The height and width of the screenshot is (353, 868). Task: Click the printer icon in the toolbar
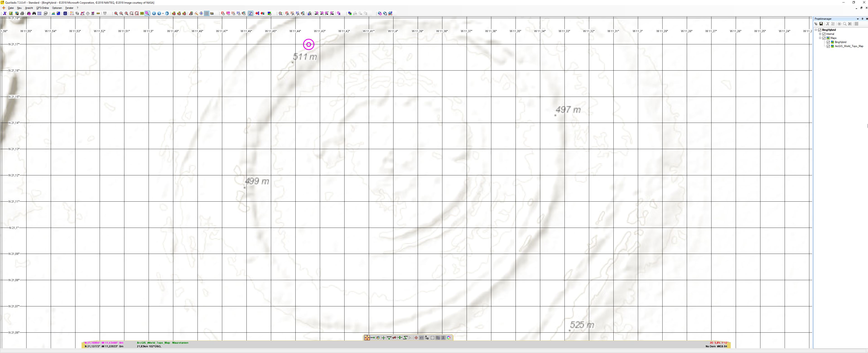(22, 13)
